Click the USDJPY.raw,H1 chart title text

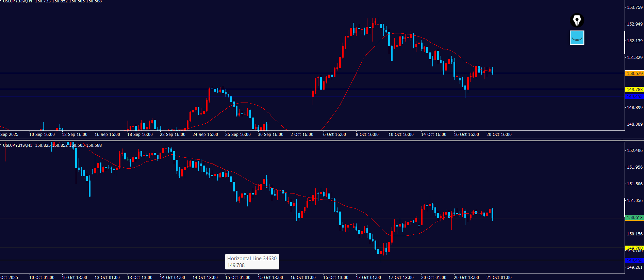click(18, 145)
